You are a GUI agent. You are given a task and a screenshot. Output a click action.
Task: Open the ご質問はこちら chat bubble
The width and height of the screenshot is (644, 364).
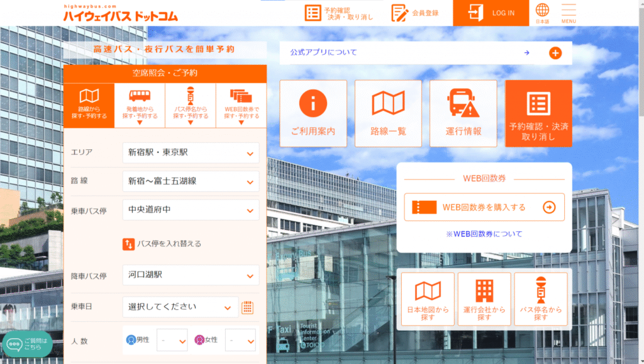27,344
